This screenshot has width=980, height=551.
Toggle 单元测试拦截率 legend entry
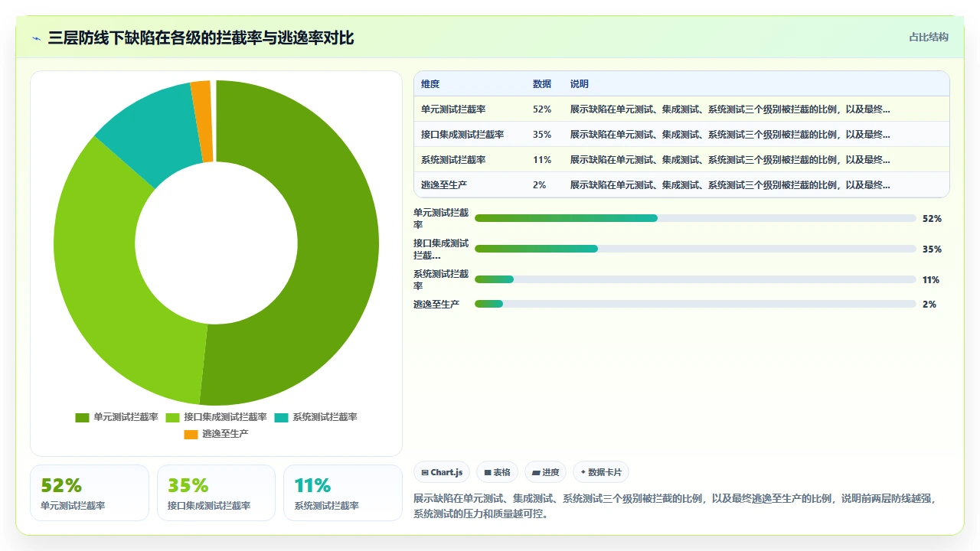tap(116, 417)
